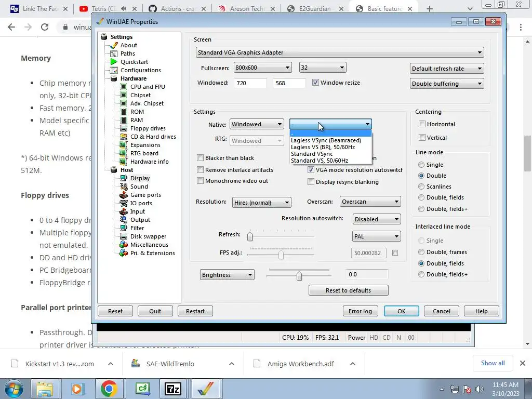The image size is (532, 399).
Task: Open the 32 color depth dropdown
Action: pyautogui.click(x=322, y=68)
